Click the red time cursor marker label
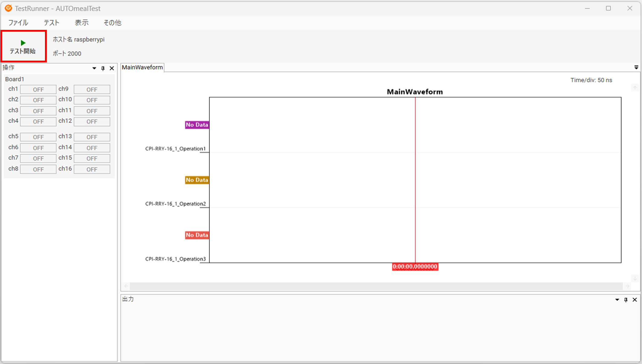Viewport: 642px width, 364px height. pos(415,267)
